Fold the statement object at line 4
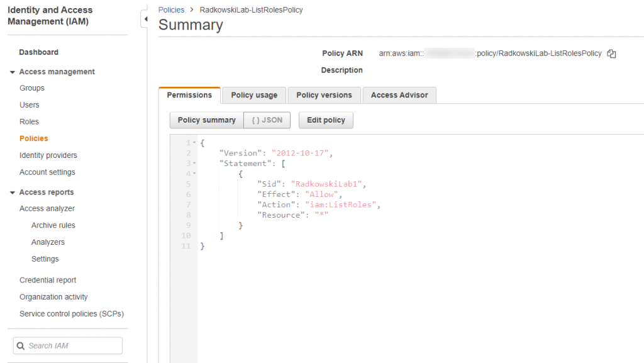 coord(194,173)
